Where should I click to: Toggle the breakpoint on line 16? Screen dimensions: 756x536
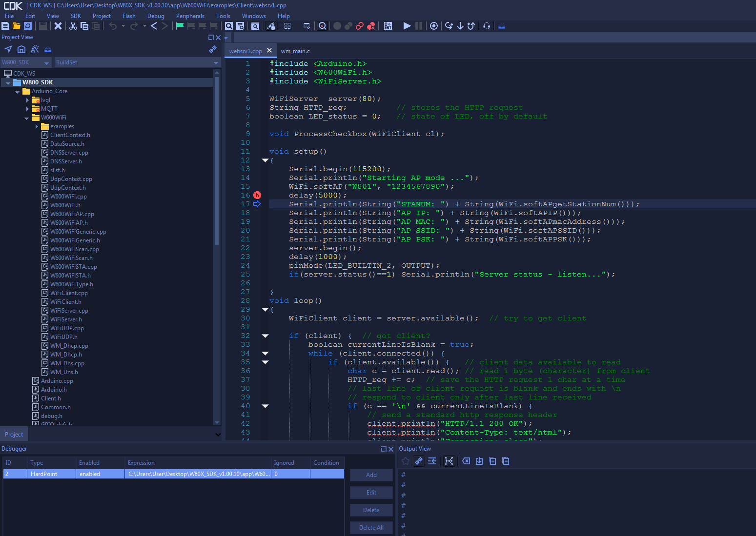pyautogui.click(x=257, y=195)
